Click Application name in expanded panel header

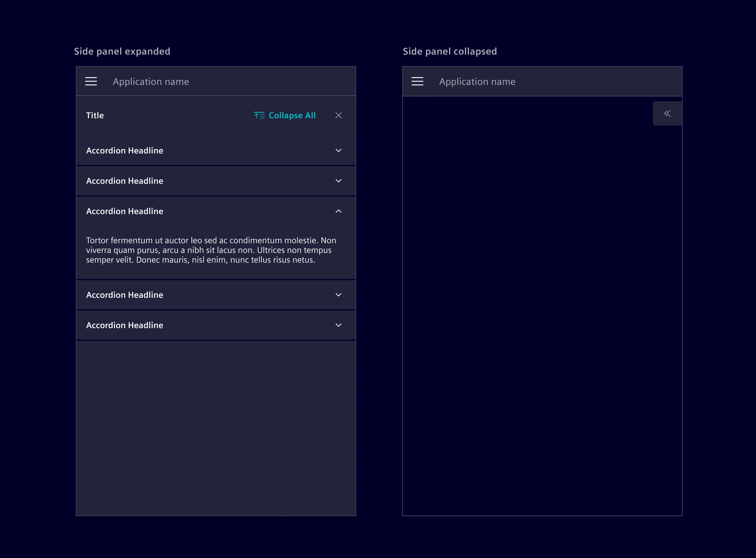[x=151, y=82]
